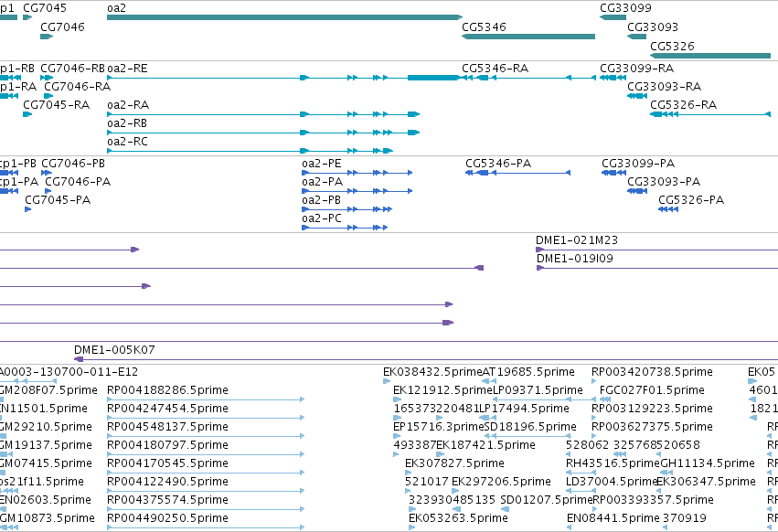Click the RP003420738.5prime EST label
The image size is (778, 532).
652,372
